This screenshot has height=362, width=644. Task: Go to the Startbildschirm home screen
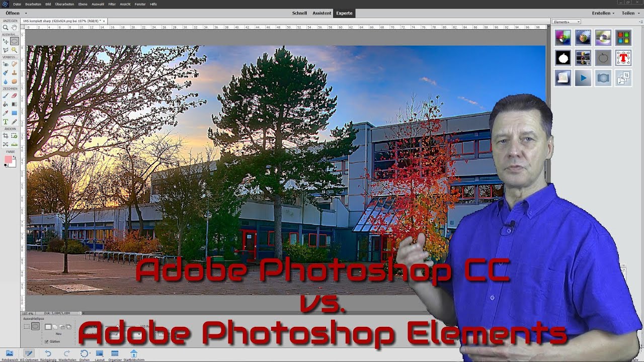[x=134, y=355]
